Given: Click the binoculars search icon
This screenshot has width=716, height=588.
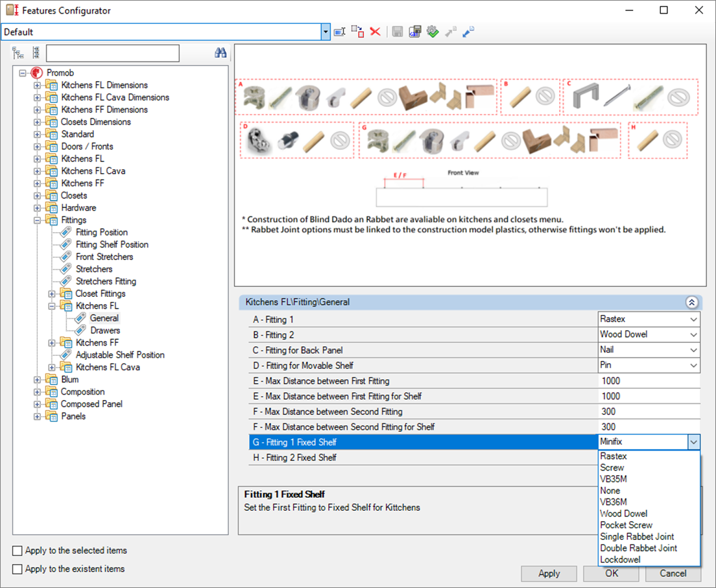Looking at the screenshot, I should pyautogui.click(x=221, y=53).
